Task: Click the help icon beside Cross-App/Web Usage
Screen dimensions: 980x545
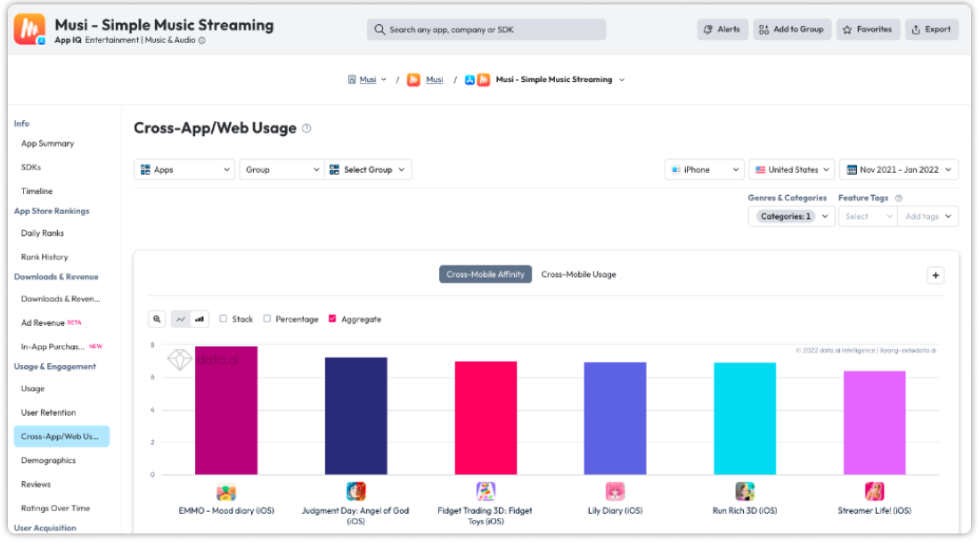Action: (306, 128)
